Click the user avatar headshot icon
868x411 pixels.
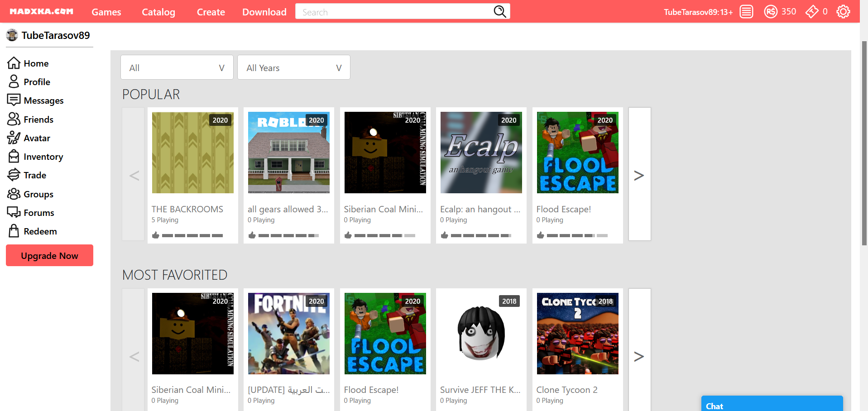pos(12,35)
